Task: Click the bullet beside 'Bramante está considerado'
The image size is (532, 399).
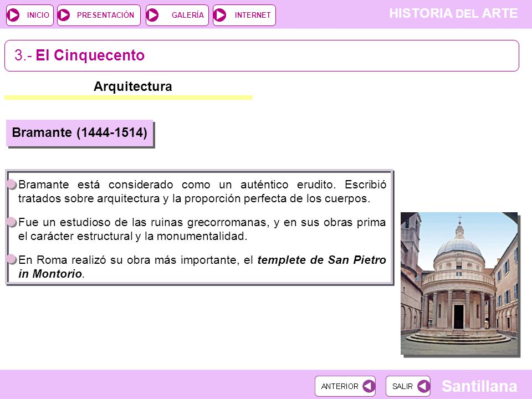Action: coord(12,185)
